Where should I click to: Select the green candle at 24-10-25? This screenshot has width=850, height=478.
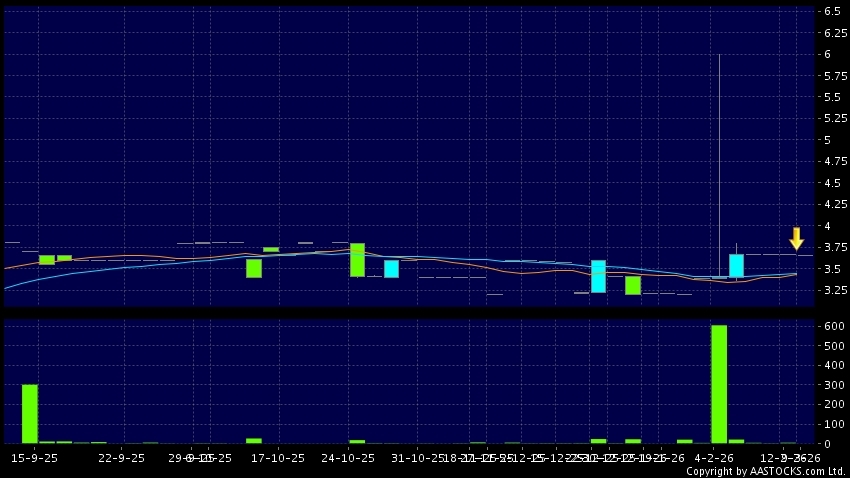click(x=357, y=259)
